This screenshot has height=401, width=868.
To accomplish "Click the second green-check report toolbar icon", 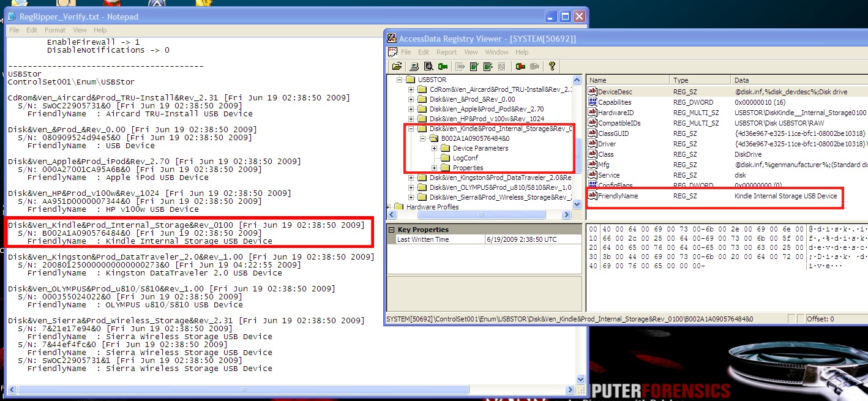I will click(488, 66).
